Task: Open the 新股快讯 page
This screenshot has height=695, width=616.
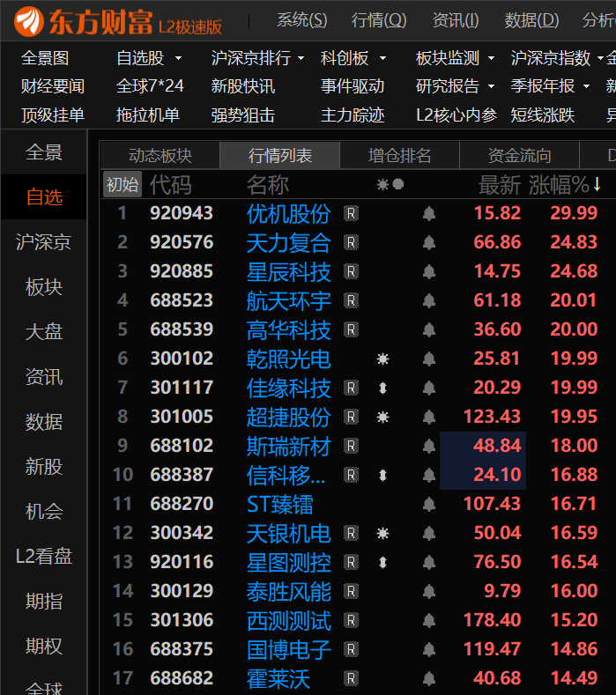Action: click(243, 86)
